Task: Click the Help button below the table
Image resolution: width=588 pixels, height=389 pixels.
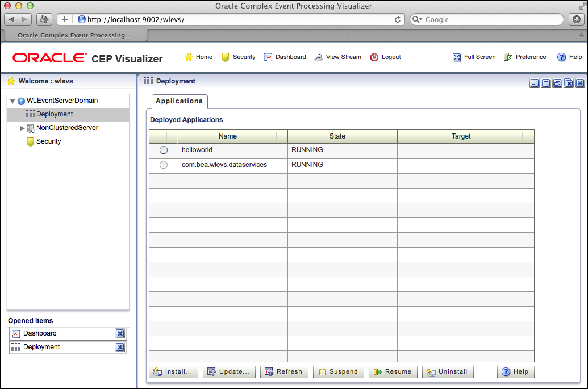Action: pyautogui.click(x=516, y=372)
